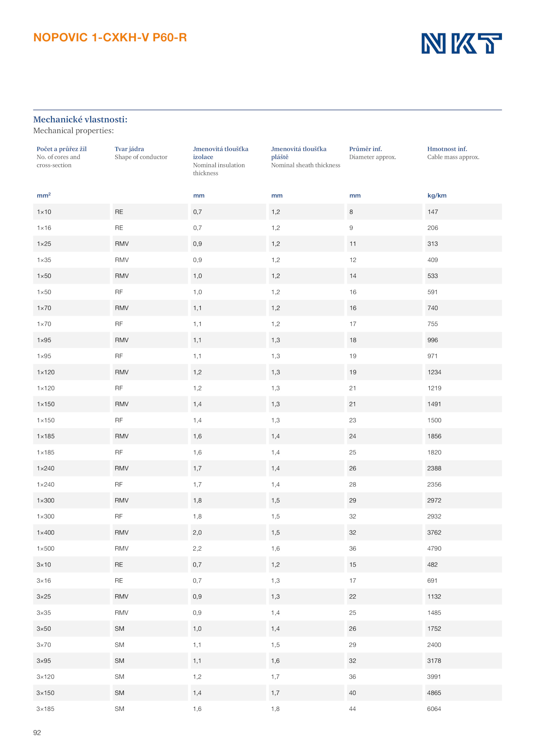Select the Jmenovitá tloušťka izolace header
535x756 pixels.
tap(220, 153)
